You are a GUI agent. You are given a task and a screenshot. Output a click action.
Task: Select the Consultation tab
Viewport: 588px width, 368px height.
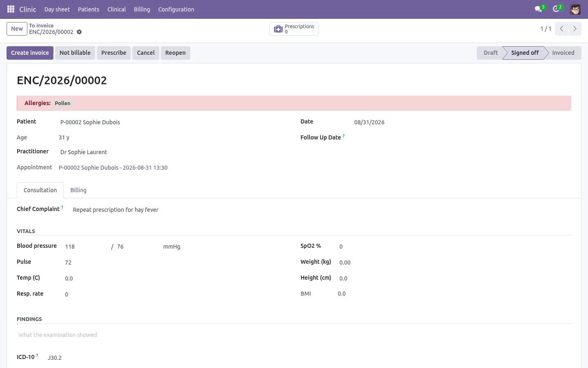(40, 190)
